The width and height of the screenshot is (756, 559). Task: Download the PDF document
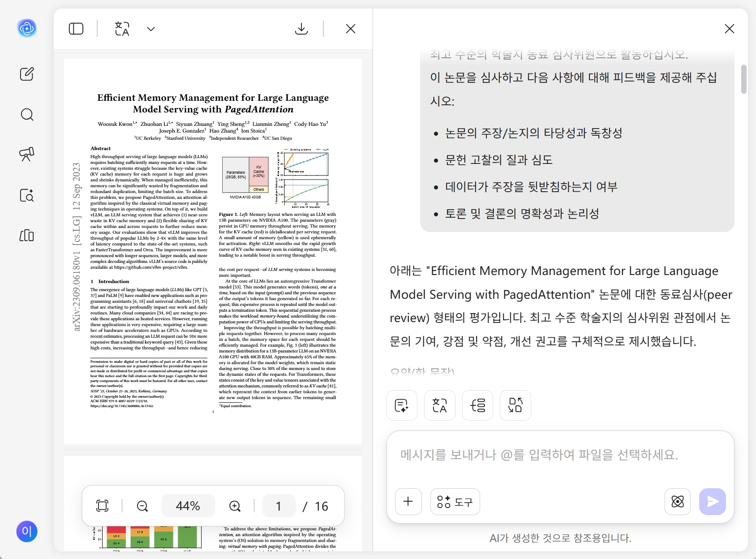(302, 29)
